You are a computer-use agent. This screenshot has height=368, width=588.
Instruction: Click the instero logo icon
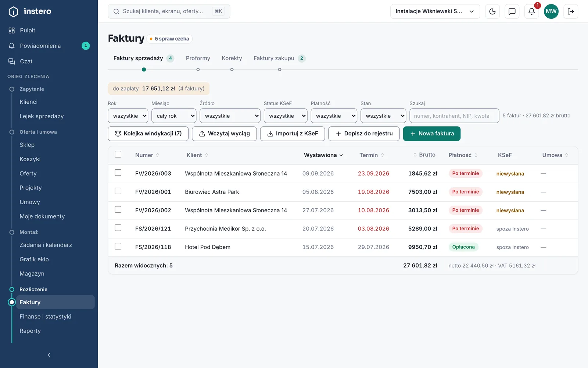click(x=13, y=11)
